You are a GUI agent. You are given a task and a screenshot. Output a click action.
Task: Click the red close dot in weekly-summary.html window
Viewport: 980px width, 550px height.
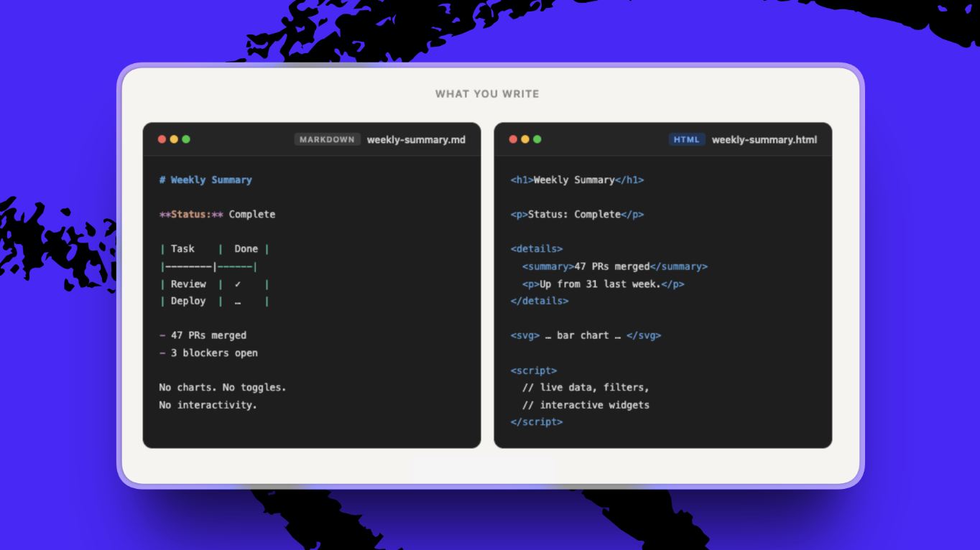point(513,139)
